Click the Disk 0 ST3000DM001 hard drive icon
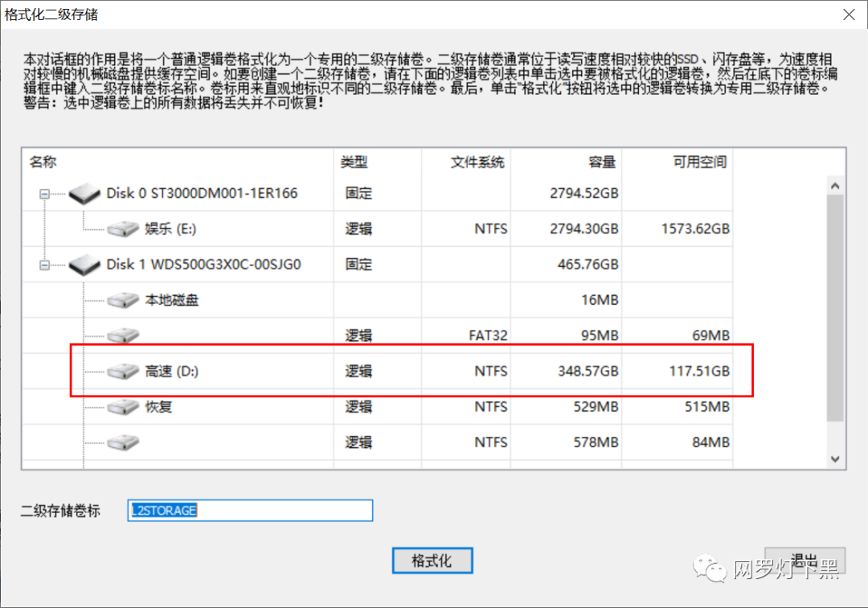Screen dimensions: 868x608 84,194
